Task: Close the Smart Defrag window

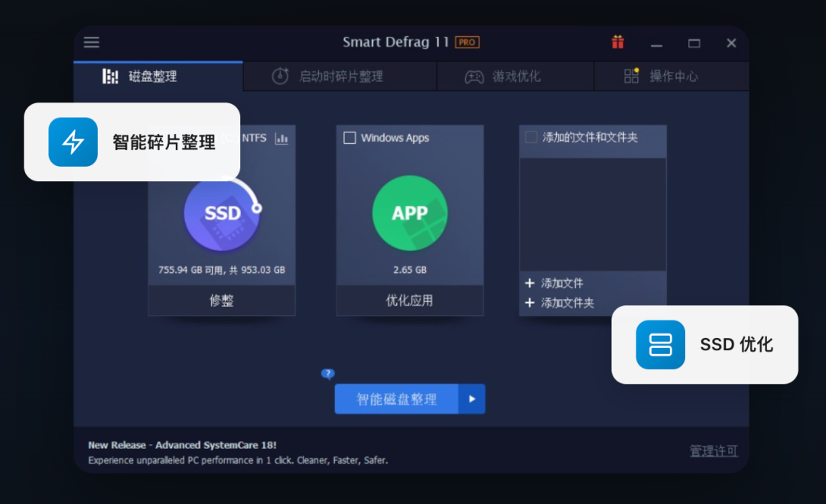Action: [x=731, y=43]
